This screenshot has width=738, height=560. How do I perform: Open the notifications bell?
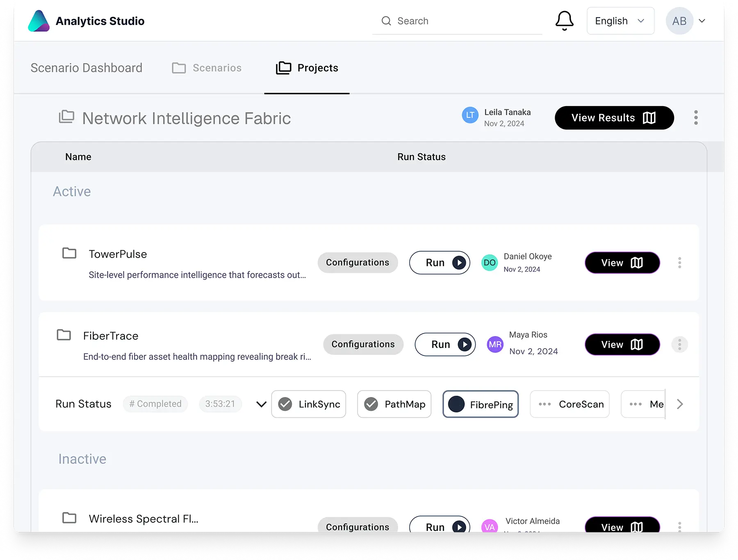click(x=564, y=20)
